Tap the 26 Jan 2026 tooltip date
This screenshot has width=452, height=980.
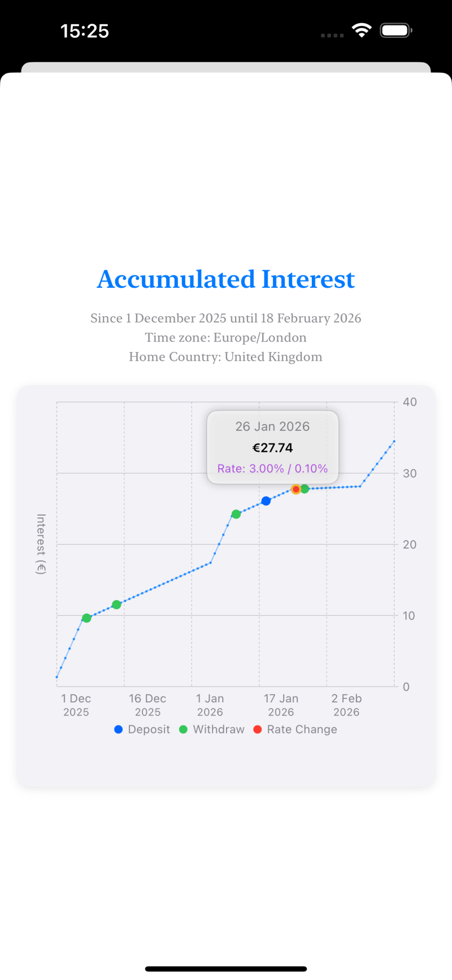(272, 426)
